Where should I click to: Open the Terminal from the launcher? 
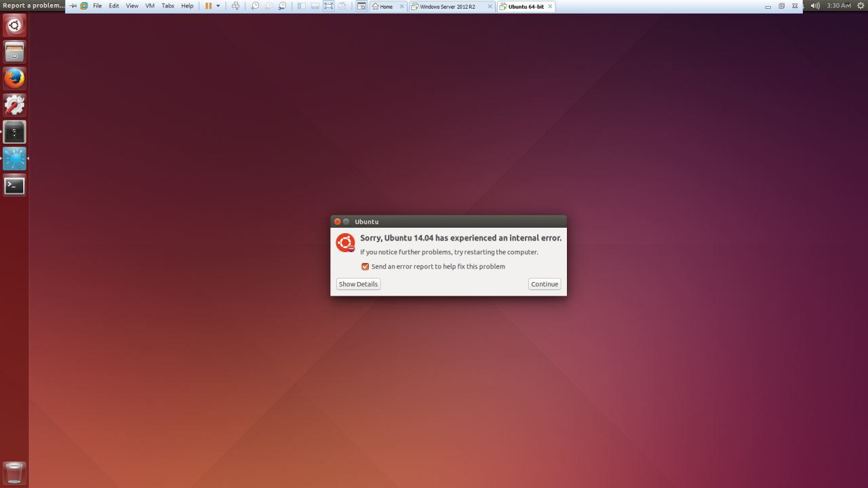point(14,185)
